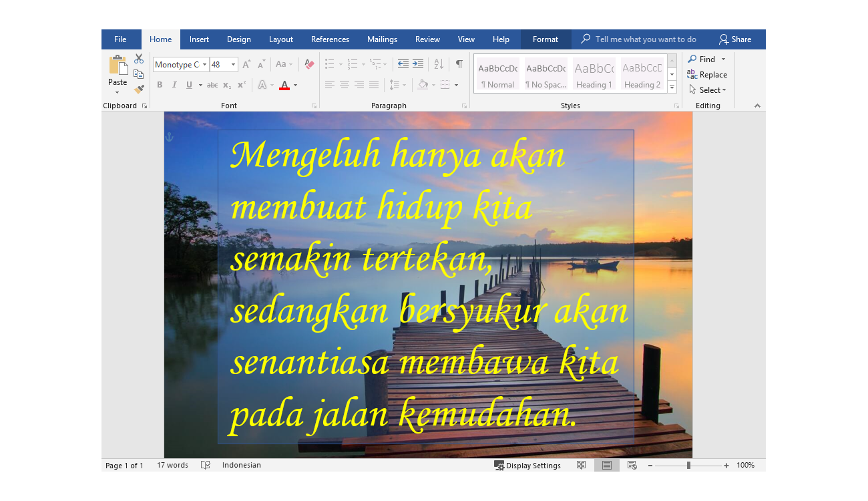
Task: Switch to the Insert tab
Action: (x=199, y=39)
